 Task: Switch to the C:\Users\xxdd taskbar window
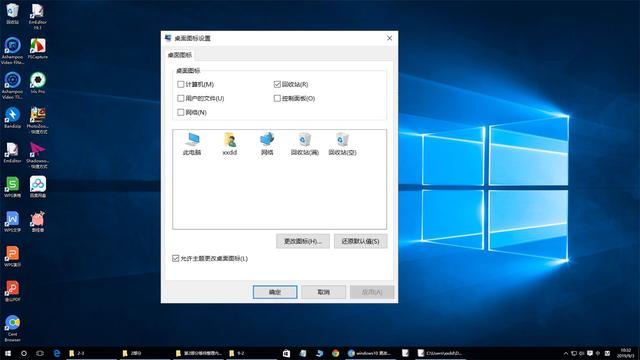coord(440,353)
